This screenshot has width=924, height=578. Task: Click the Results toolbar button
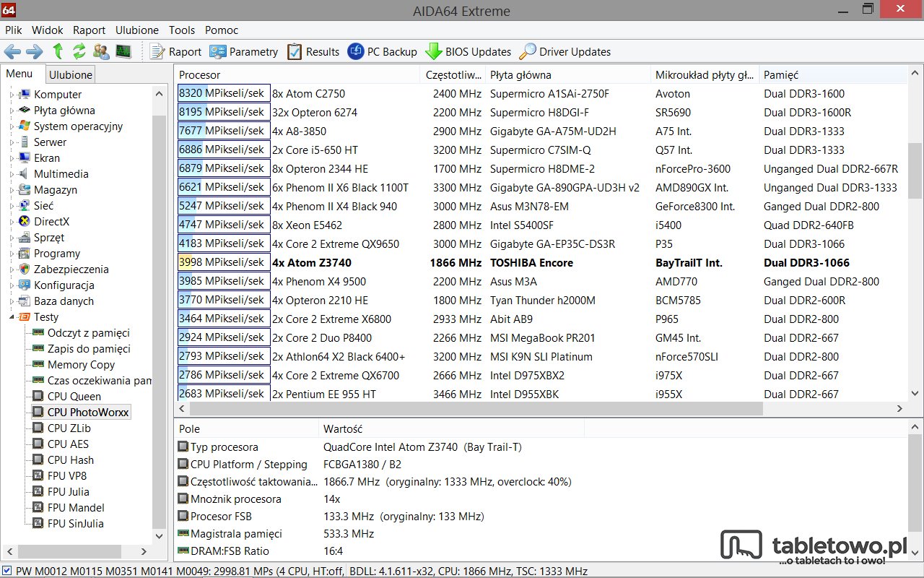click(x=313, y=51)
